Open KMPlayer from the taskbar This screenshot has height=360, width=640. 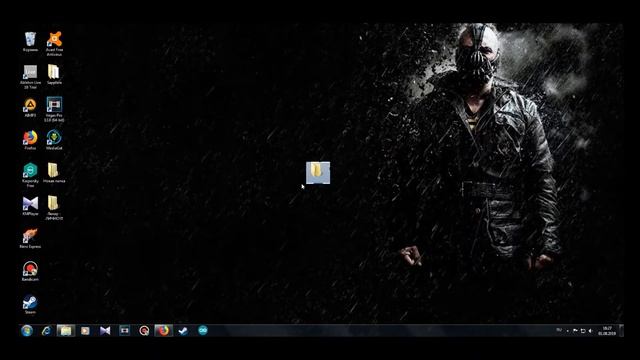(x=105, y=331)
